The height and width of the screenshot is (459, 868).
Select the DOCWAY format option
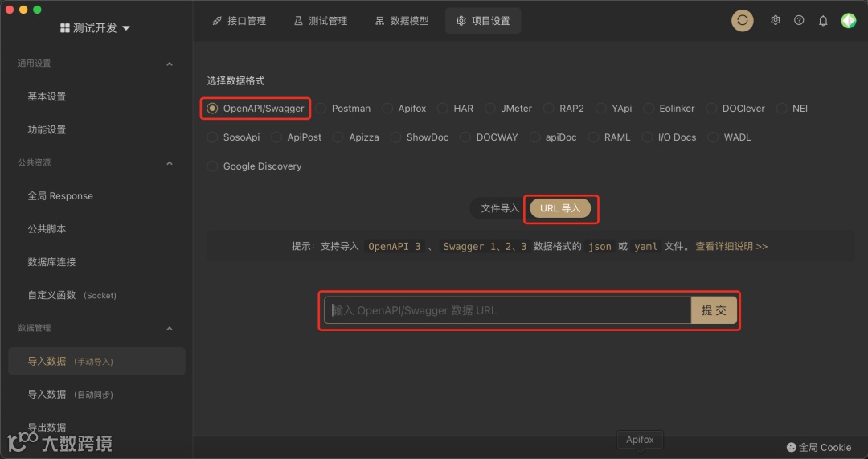pos(489,137)
